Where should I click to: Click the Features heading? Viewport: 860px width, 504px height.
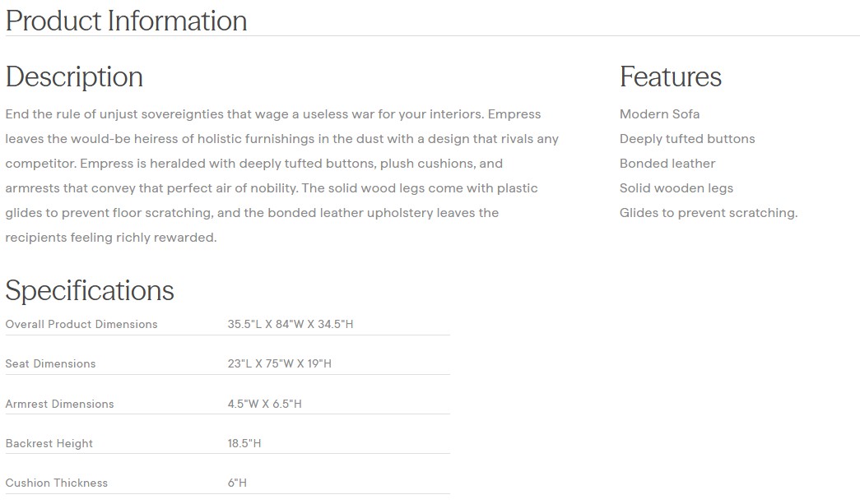[x=670, y=76]
